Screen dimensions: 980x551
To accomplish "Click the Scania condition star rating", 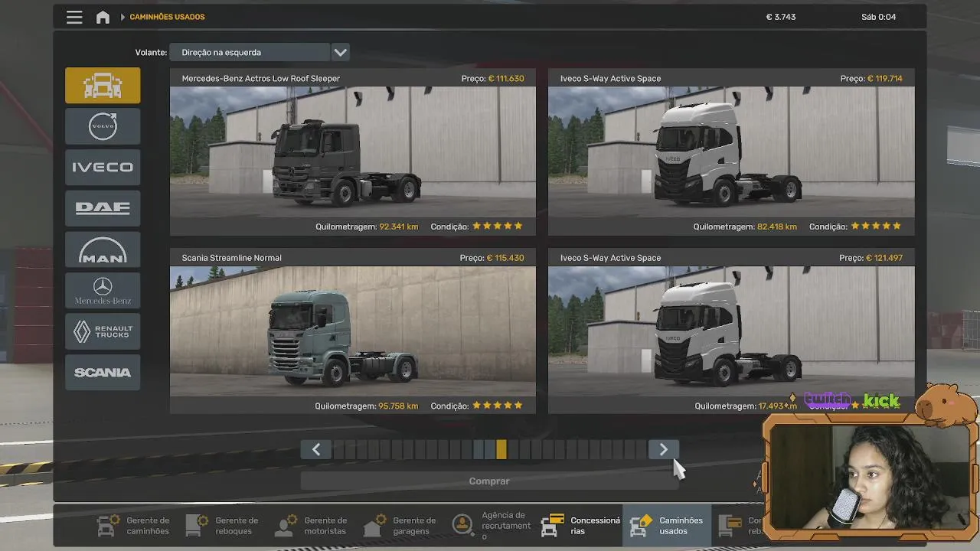I will pos(498,406).
